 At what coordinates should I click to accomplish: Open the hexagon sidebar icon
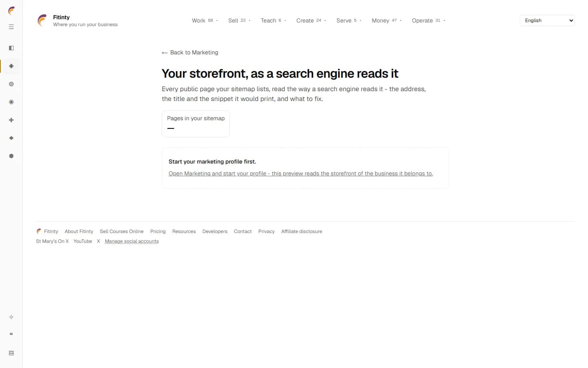point(11,156)
